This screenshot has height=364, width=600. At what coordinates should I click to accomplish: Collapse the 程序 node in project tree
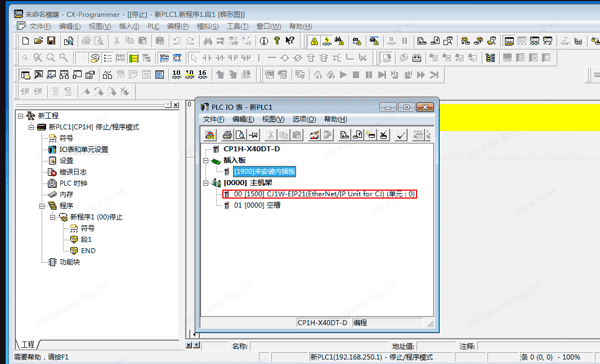click(x=42, y=206)
